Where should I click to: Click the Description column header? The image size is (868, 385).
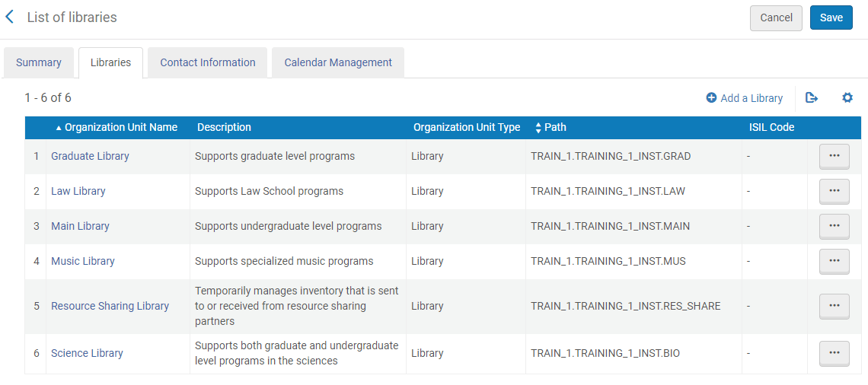(x=224, y=127)
